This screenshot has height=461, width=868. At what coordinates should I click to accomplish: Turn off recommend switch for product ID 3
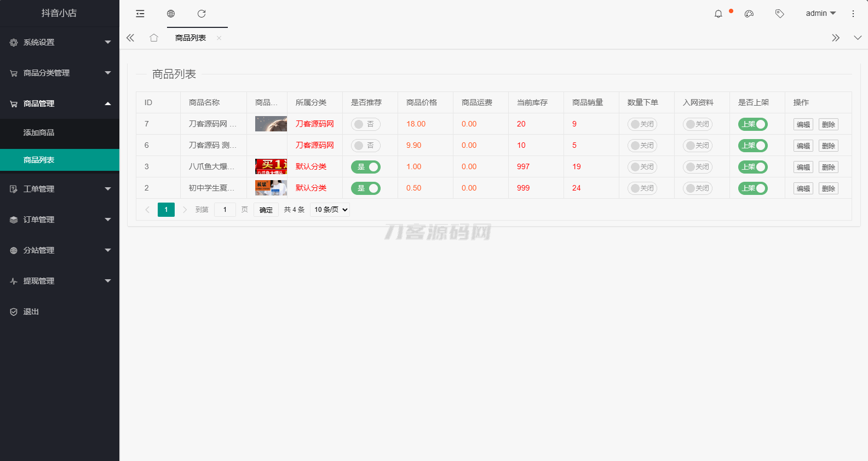click(x=365, y=167)
